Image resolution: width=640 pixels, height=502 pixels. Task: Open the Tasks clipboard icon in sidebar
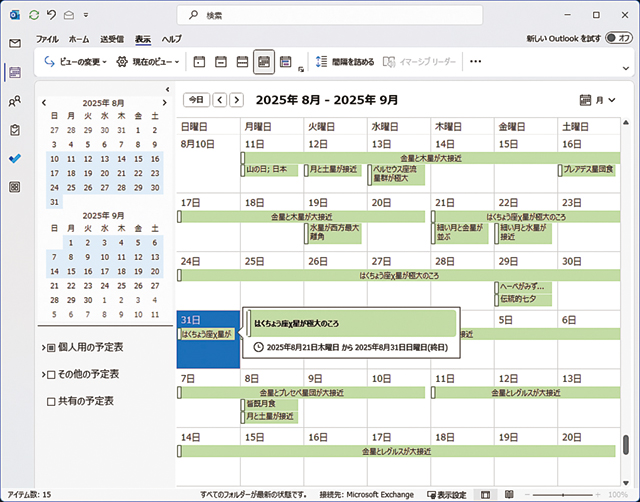click(15, 130)
